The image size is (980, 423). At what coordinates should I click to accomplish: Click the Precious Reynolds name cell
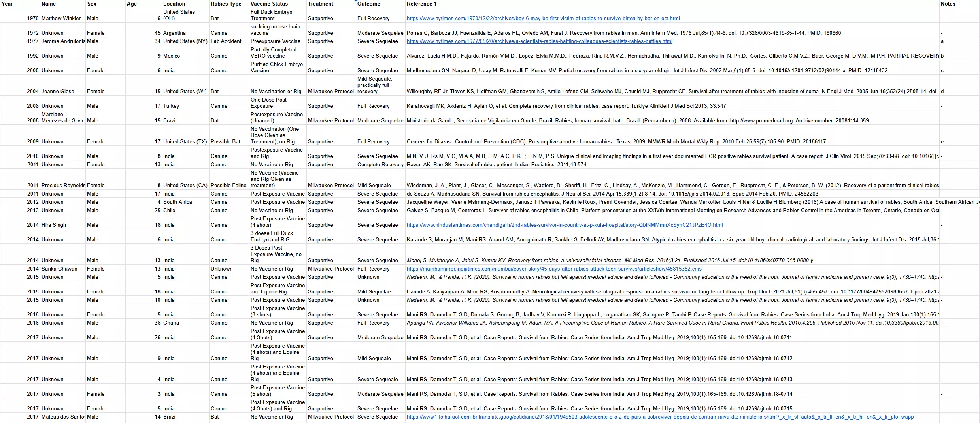click(62, 179)
